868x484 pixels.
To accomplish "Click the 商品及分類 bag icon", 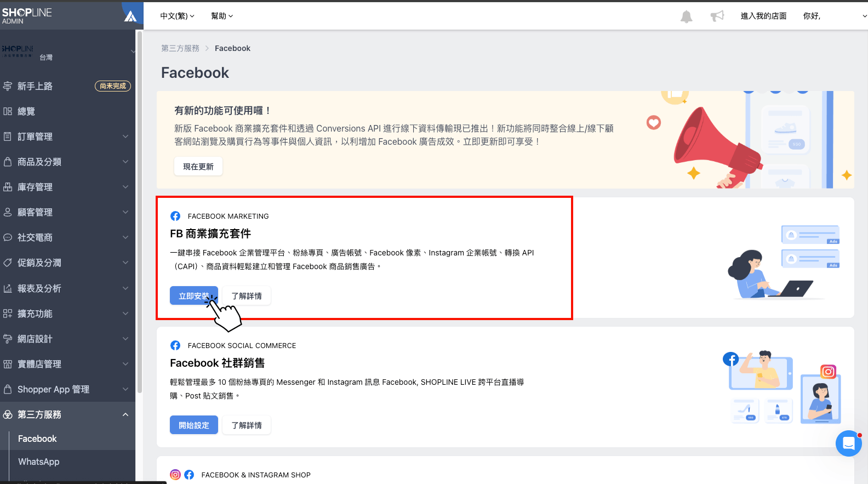I will click(x=8, y=162).
